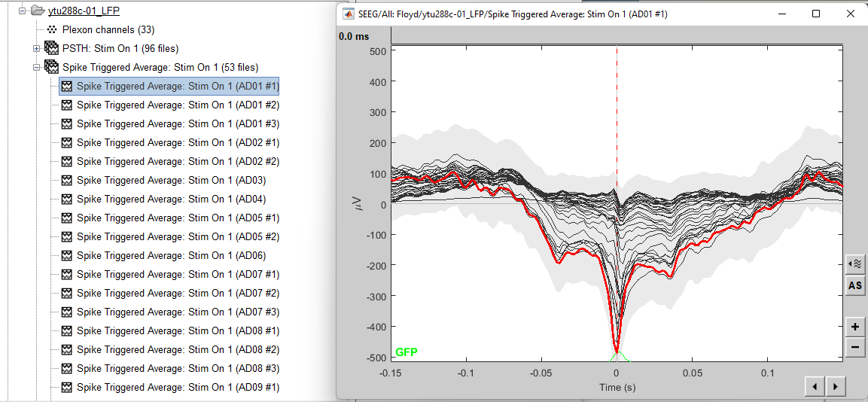Viewport: 868px width, 402px height.
Task: Toggle the green GFP label on plot
Action: pyautogui.click(x=406, y=352)
